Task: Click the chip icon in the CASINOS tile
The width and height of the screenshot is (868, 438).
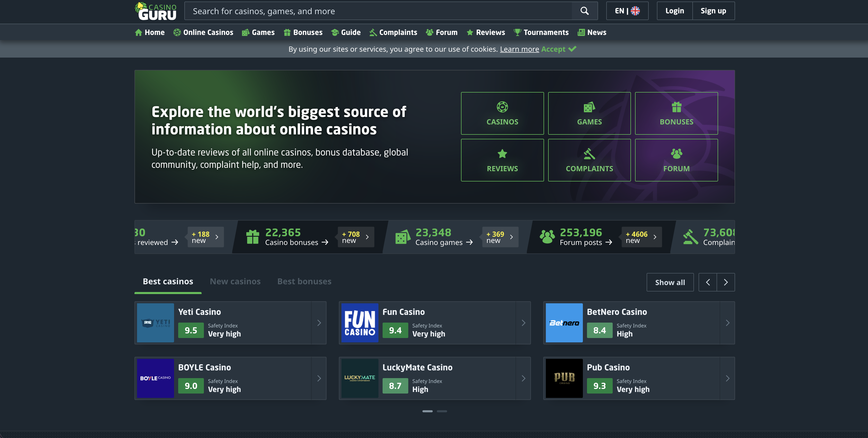Action: [502, 107]
